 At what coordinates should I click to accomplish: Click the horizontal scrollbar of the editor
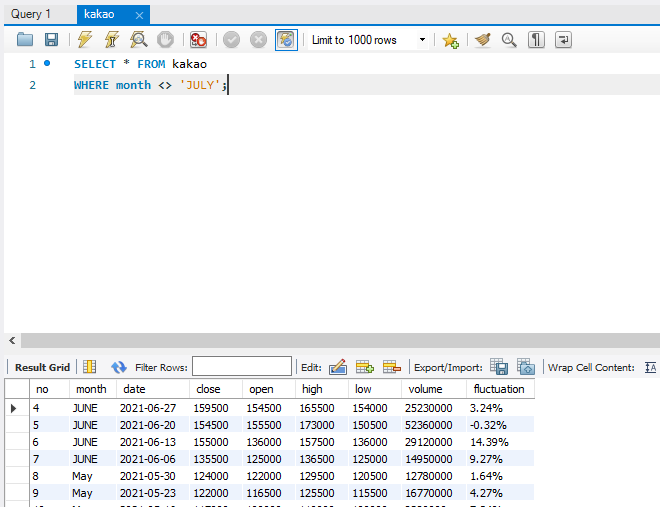[x=340, y=340]
